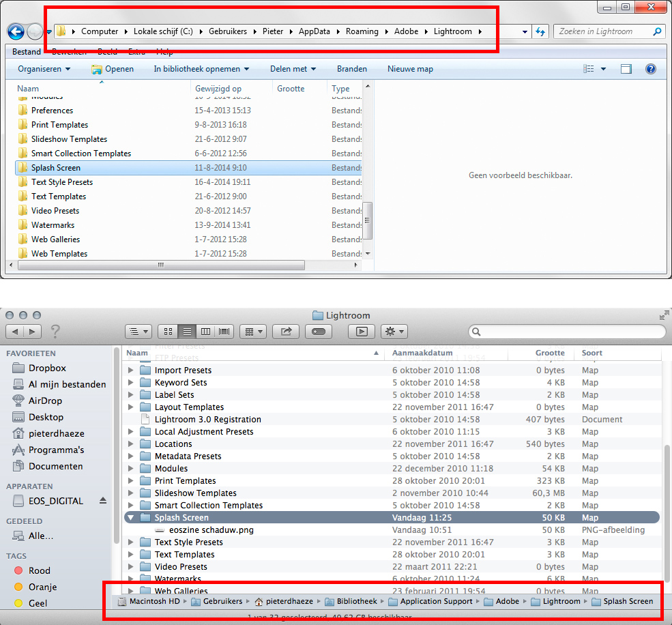
Task: Open AirDrop in Finder sidebar
Action: pyautogui.click(x=45, y=401)
